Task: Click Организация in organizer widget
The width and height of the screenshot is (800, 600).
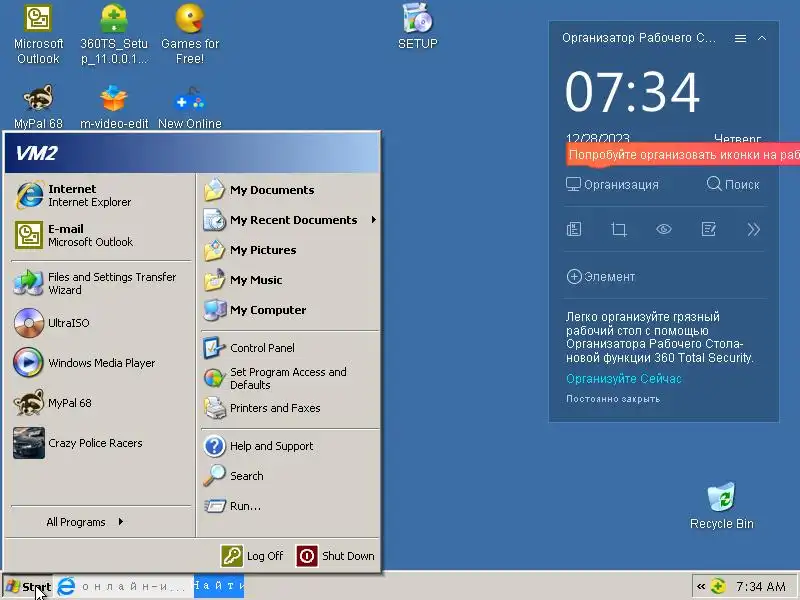Action: click(612, 184)
